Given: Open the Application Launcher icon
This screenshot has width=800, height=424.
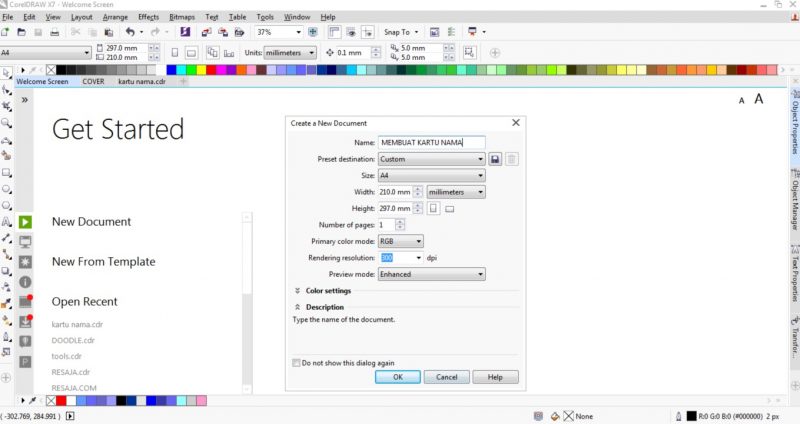Looking at the screenshot, I should click(x=472, y=32).
